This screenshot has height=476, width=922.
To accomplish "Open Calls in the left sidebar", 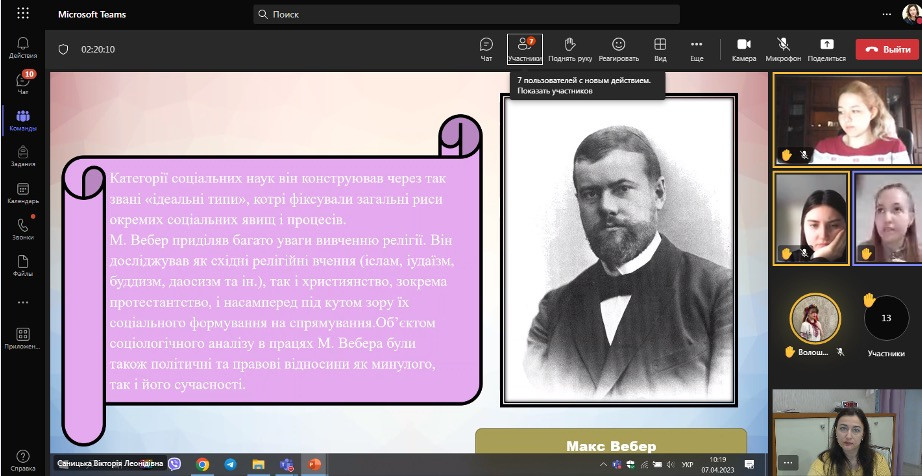I will (x=22, y=229).
